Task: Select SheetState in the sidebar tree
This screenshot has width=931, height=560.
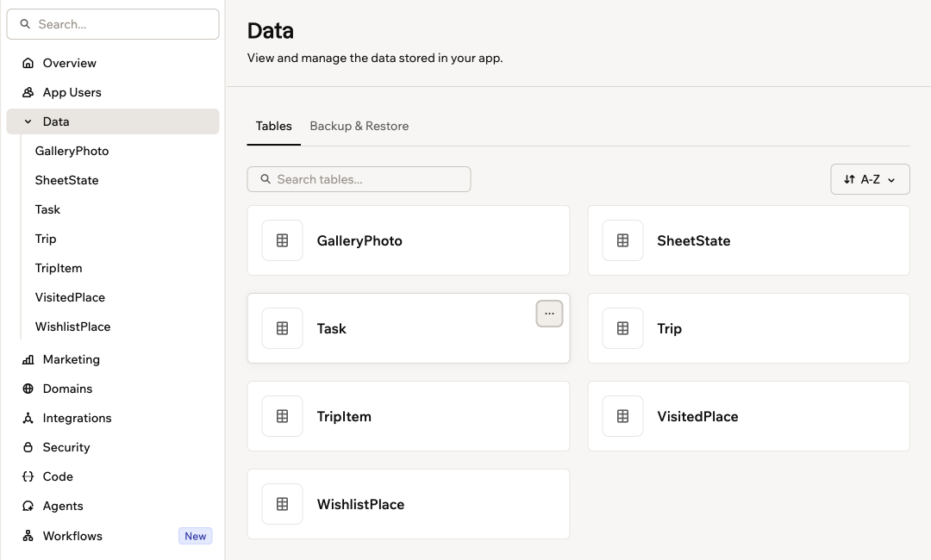Action: [x=66, y=180]
